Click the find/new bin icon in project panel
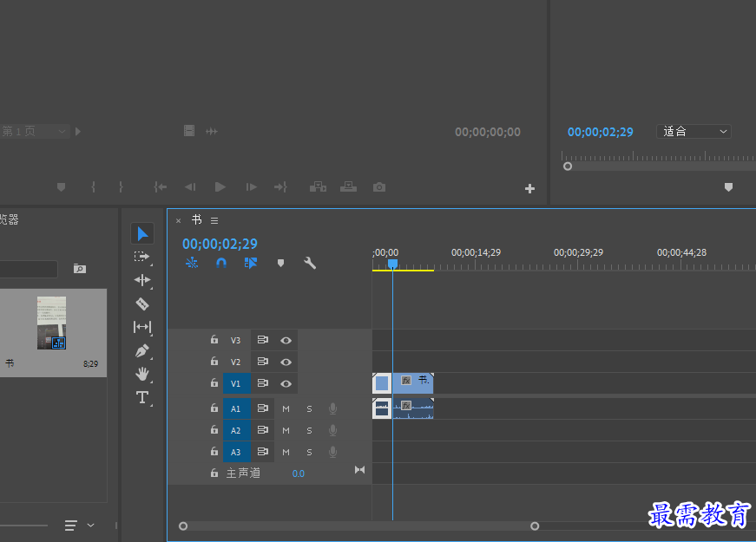 click(x=80, y=268)
